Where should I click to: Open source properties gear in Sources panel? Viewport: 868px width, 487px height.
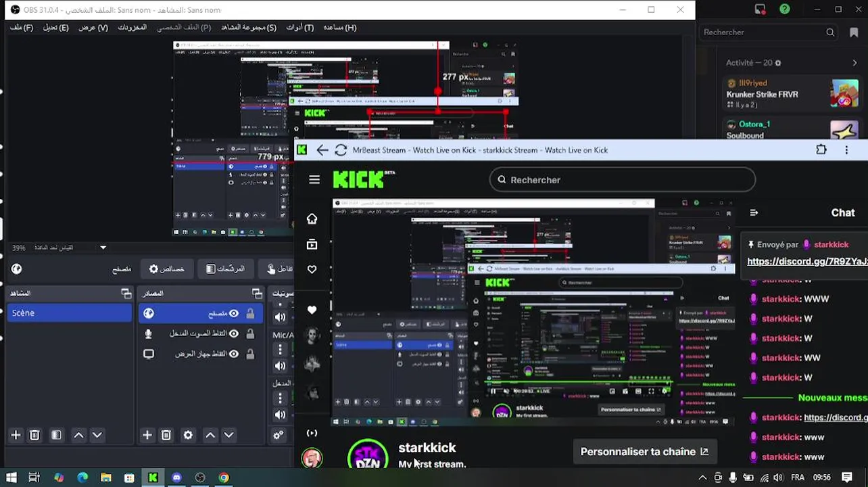coord(188,435)
